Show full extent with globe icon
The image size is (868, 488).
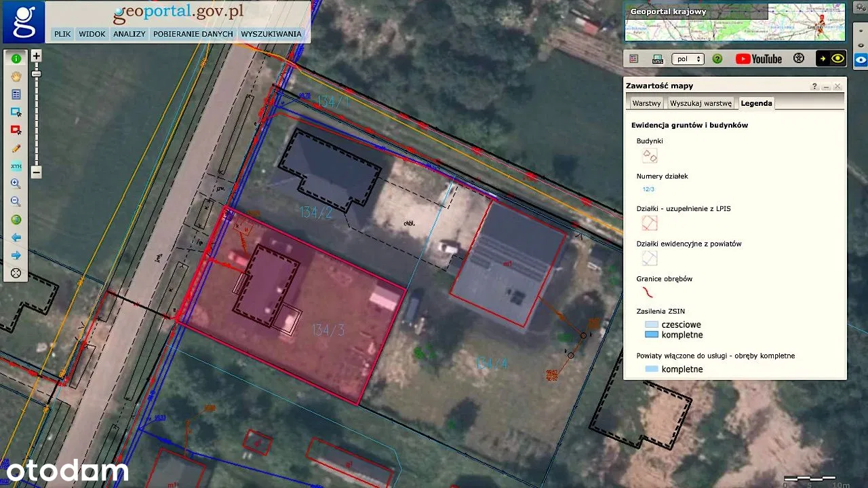pos(16,220)
